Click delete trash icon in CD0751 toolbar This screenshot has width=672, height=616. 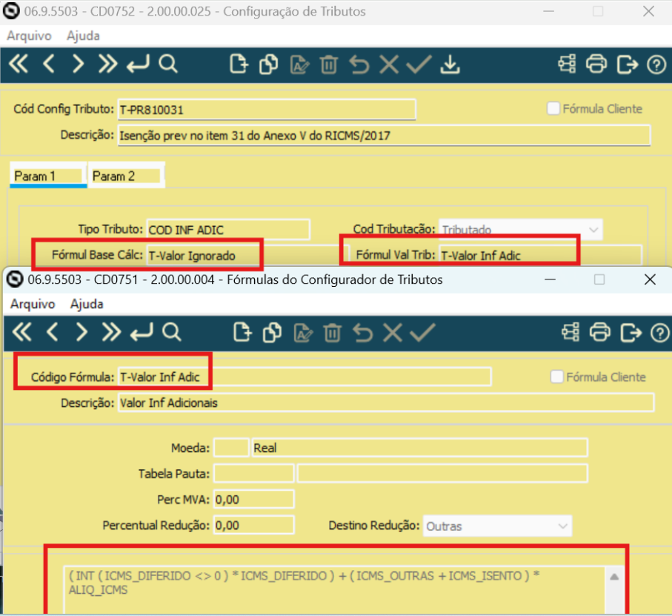click(333, 334)
